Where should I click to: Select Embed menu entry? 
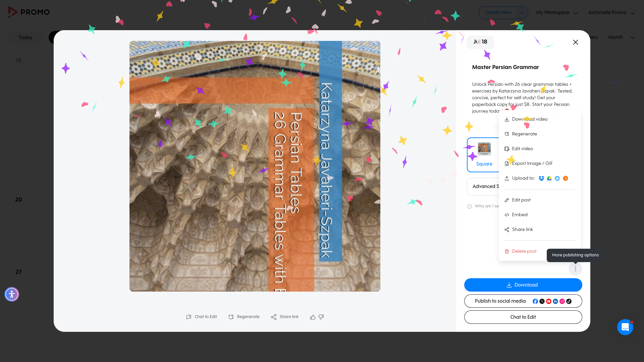click(540, 215)
